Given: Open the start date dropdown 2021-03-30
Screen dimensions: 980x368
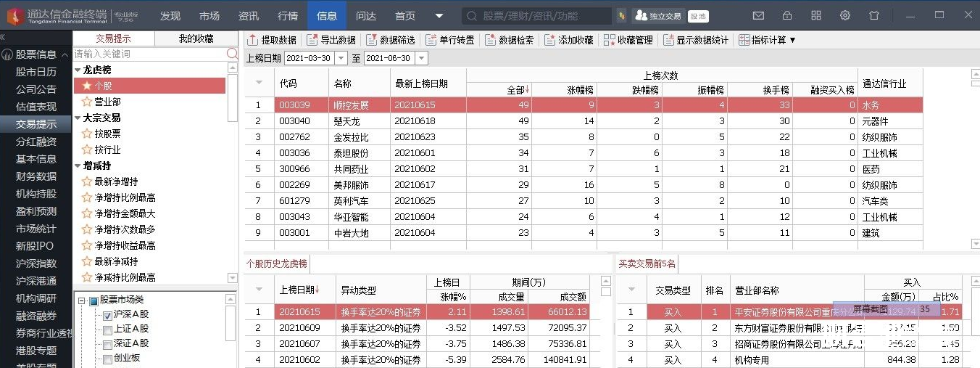Looking at the screenshot, I should (341, 58).
